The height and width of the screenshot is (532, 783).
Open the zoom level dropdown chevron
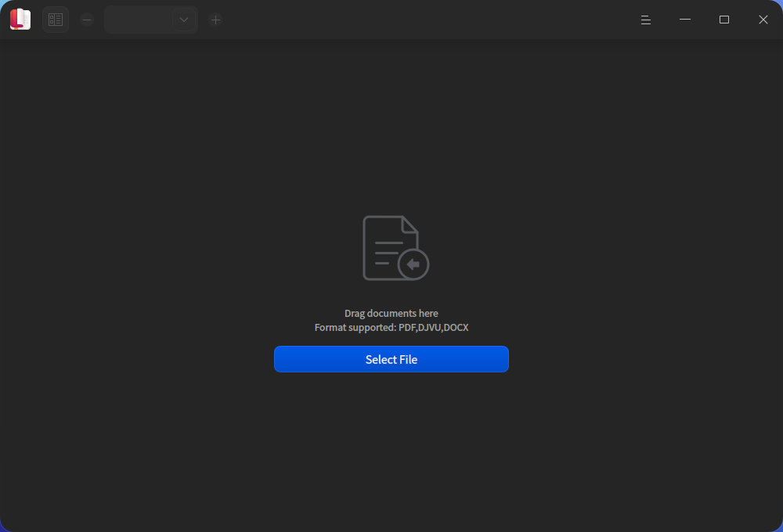click(184, 20)
